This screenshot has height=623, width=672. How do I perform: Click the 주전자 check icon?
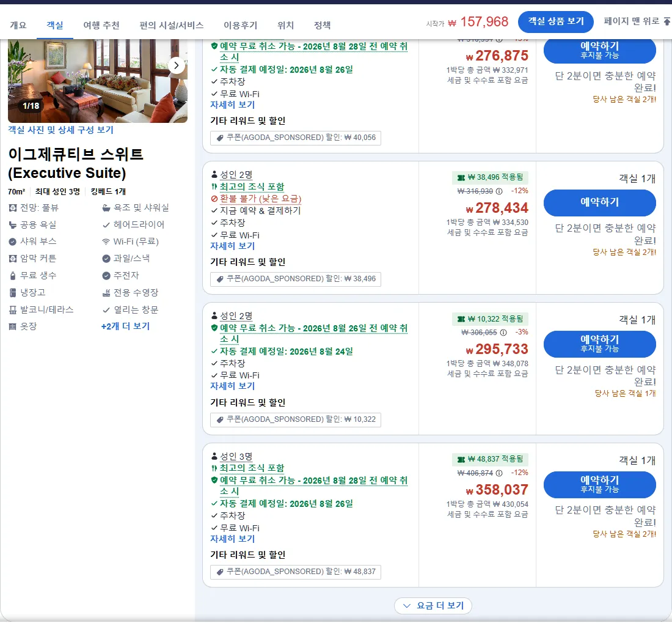106,276
